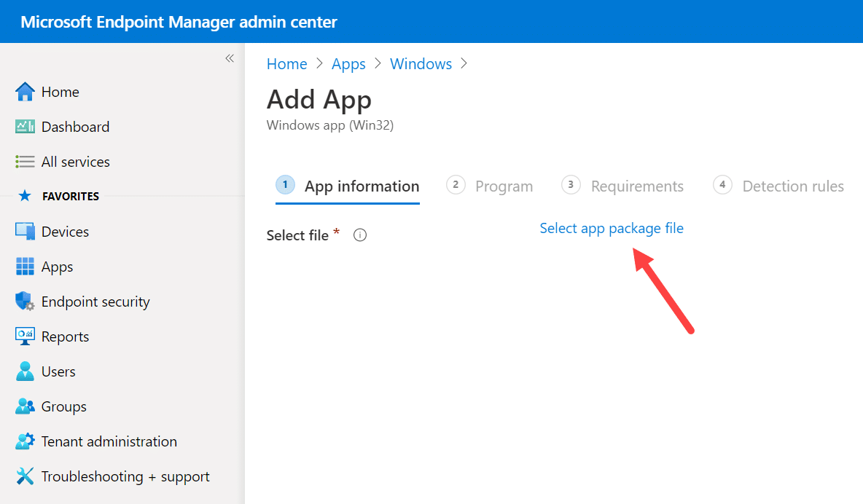The width and height of the screenshot is (863, 504).
Task: Select the Detection rules tab
Action: click(x=793, y=186)
